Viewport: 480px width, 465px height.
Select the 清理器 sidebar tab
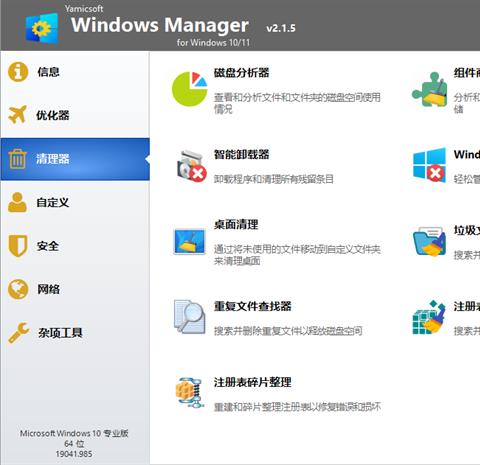75,159
